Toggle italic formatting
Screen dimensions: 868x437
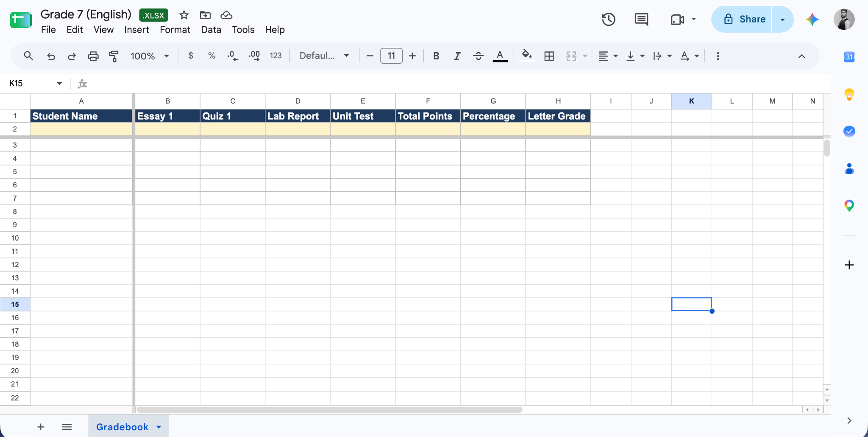click(457, 56)
